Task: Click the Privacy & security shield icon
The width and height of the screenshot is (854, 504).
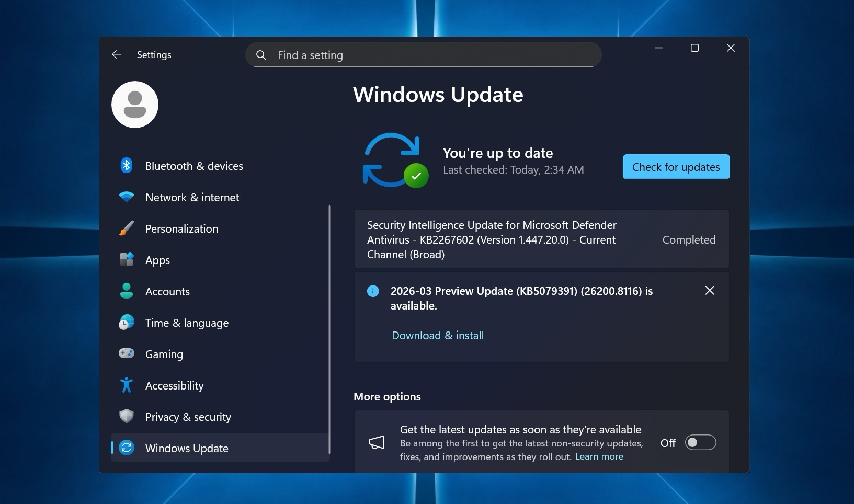Action: [x=127, y=417]
